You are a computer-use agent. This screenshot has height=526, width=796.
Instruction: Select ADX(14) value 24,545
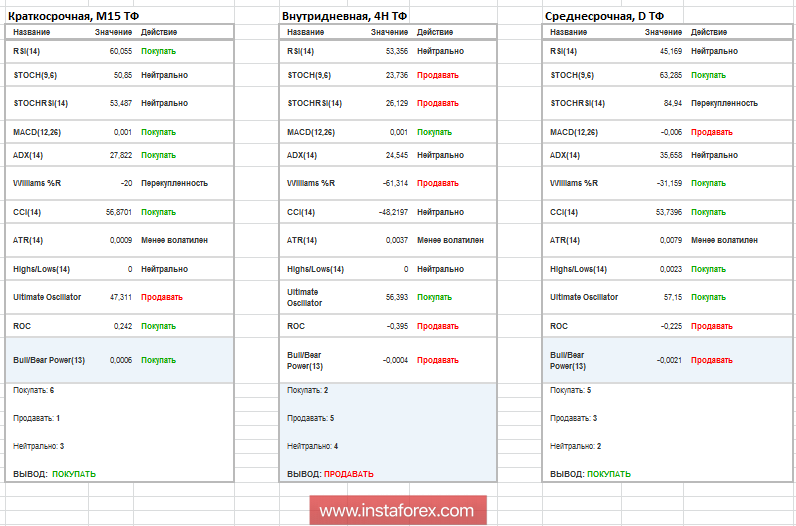pyautogui.click(x=397, y=155)
